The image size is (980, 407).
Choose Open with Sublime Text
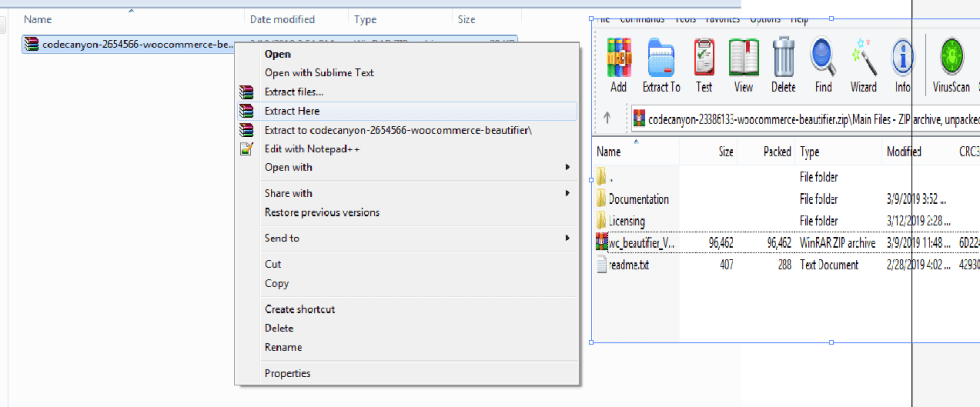coord(319,73)
